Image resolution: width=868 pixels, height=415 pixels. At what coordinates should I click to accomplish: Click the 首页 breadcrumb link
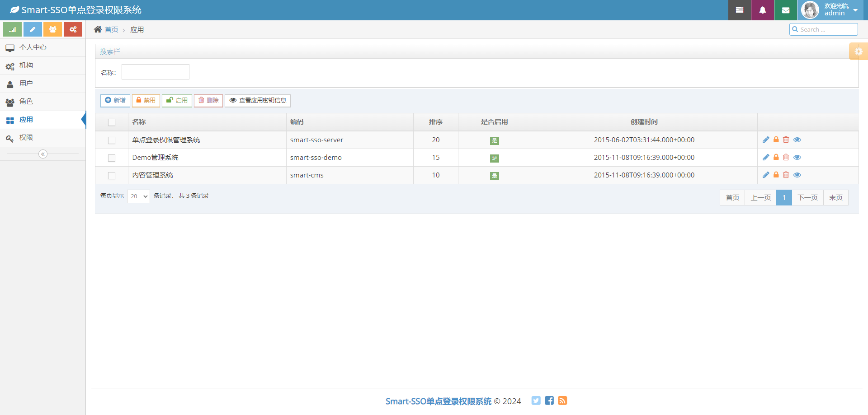pyautogui.click(x=111, y=29)
